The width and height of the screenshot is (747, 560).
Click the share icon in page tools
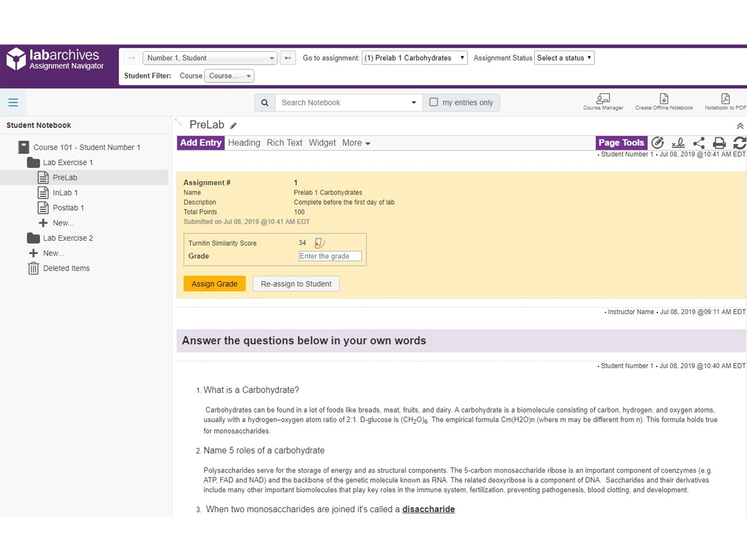point(699,143)
